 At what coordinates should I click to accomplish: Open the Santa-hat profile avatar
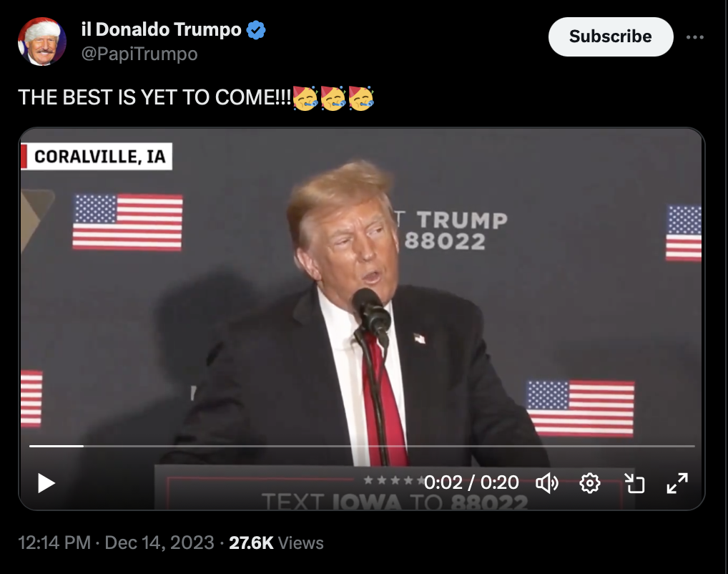(41, 42)
